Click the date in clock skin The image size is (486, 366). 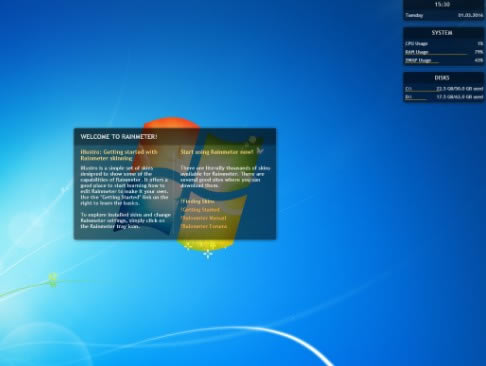click(470, 15)
